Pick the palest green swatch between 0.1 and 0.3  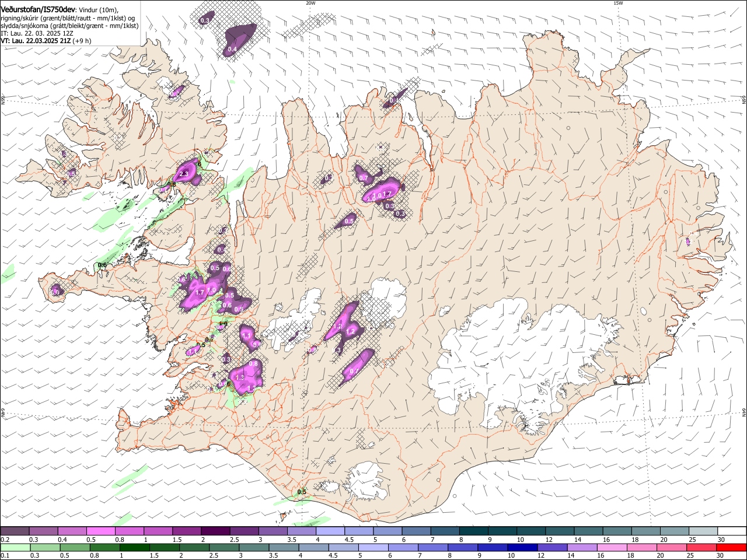15,547
